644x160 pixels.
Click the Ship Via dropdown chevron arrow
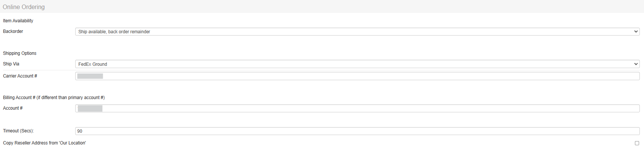(x=636, y=64)
